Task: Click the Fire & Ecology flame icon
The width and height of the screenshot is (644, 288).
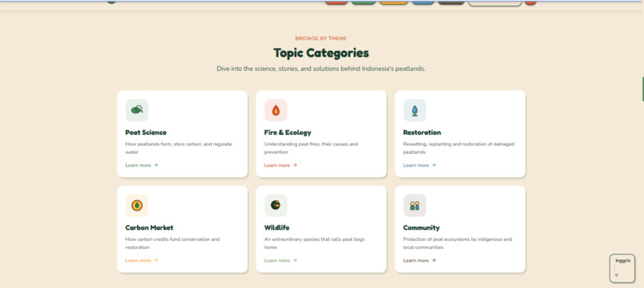Action: (x=276, y=110)
